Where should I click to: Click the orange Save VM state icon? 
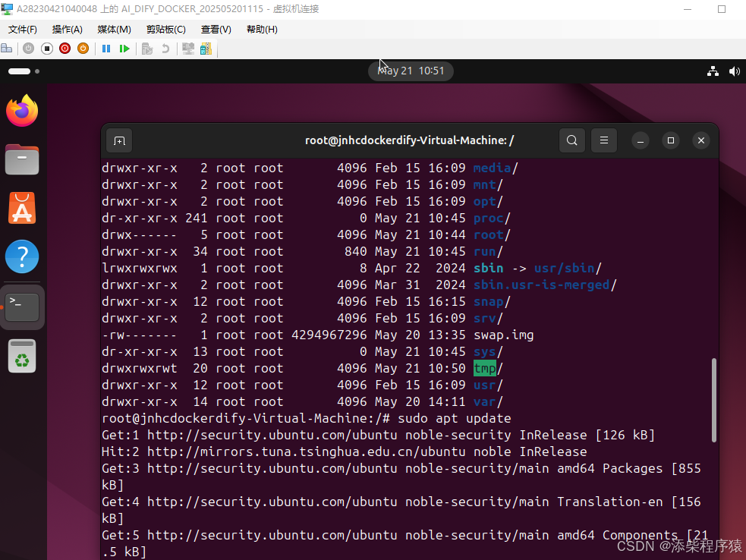pyautogui.click(x=83, y=49)
